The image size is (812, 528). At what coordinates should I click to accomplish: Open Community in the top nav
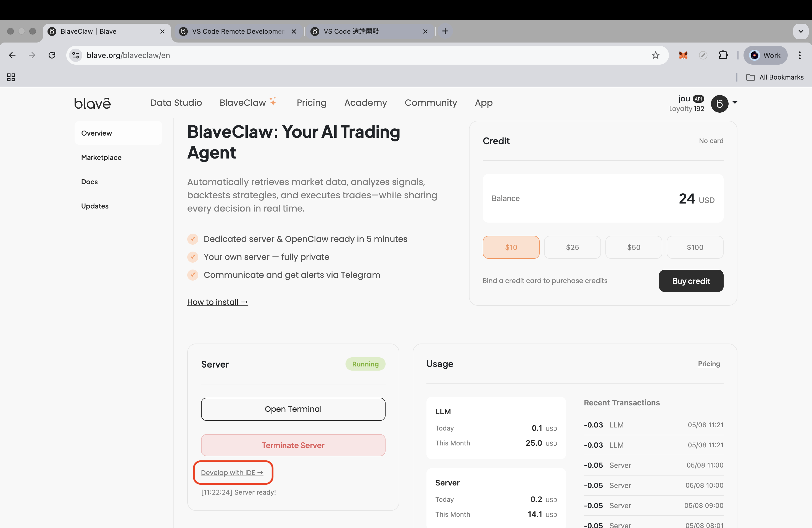click(x=431, y=103)
